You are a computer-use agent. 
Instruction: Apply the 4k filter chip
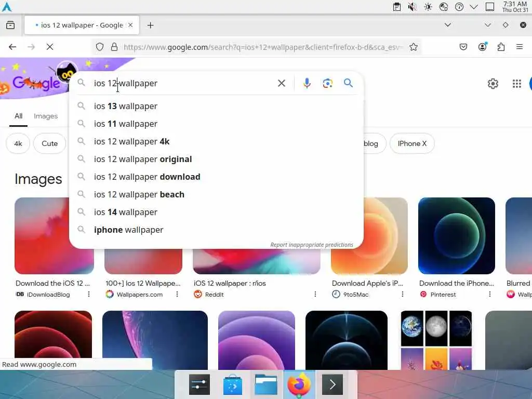click(x=18, y=143)
